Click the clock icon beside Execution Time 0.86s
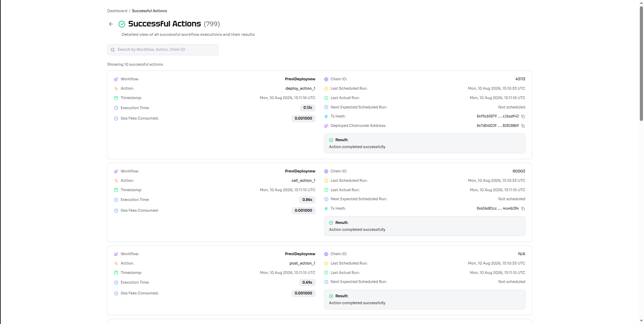Viewport: 644px width, 324px height. coord(116,200)
